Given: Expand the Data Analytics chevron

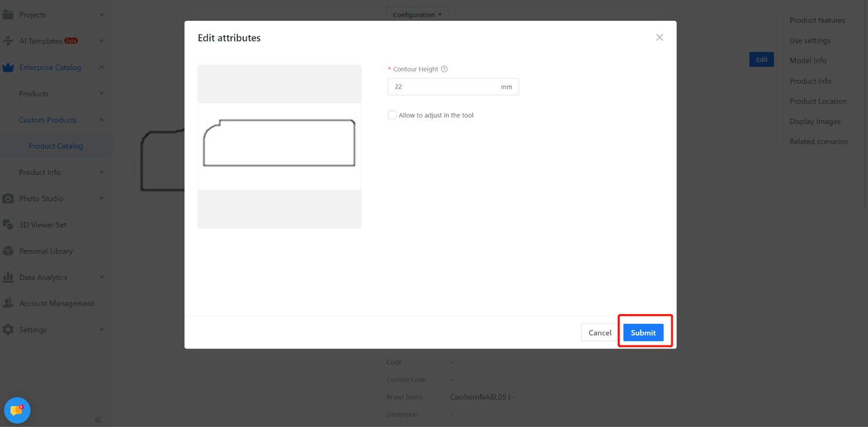Looking at the screenshot, I should (101, 277).
